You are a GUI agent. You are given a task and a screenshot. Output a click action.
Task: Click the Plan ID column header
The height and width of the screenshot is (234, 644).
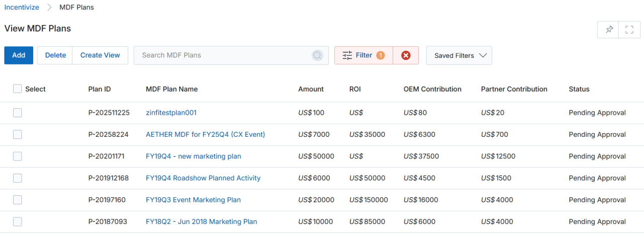[100, 89]
